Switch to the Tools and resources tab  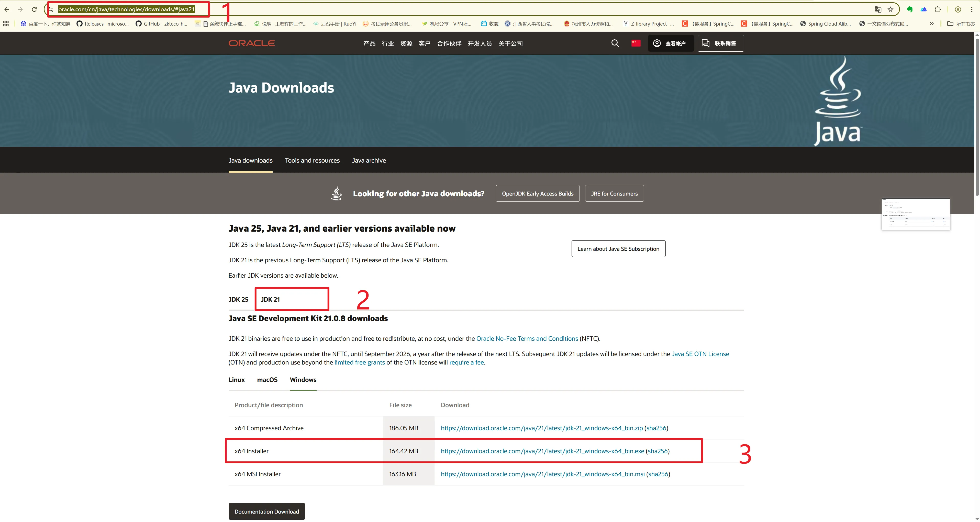point(312,161)
